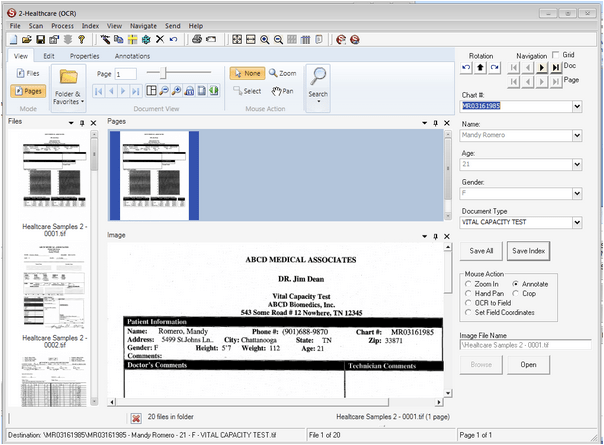Click the image horizontal scrollbar track
Viewport: 604px width, 445px height.
point(275,402)
